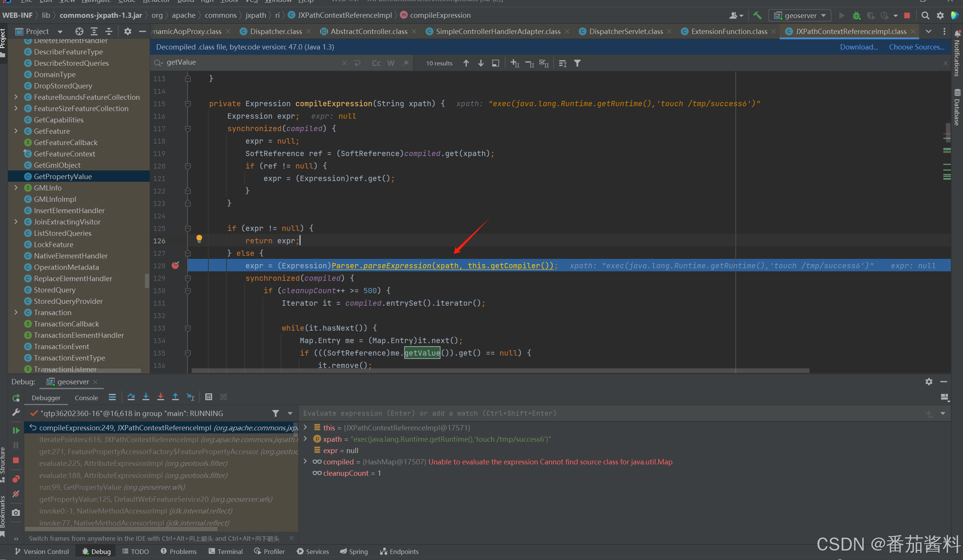This screenshot has width=963, height=560.
Task: Switch to DispatcherServlet.class tab
Action: [x=626, y=31]
